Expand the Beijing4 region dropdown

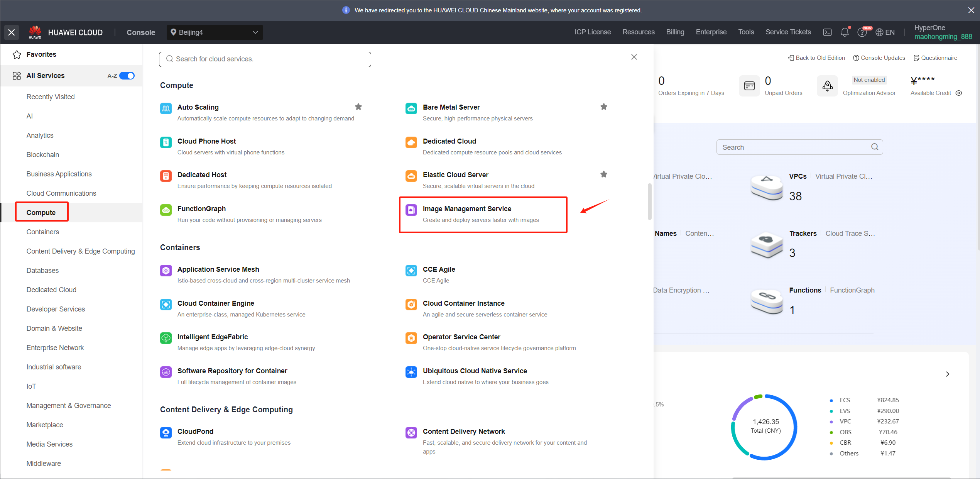coord(215,32)
